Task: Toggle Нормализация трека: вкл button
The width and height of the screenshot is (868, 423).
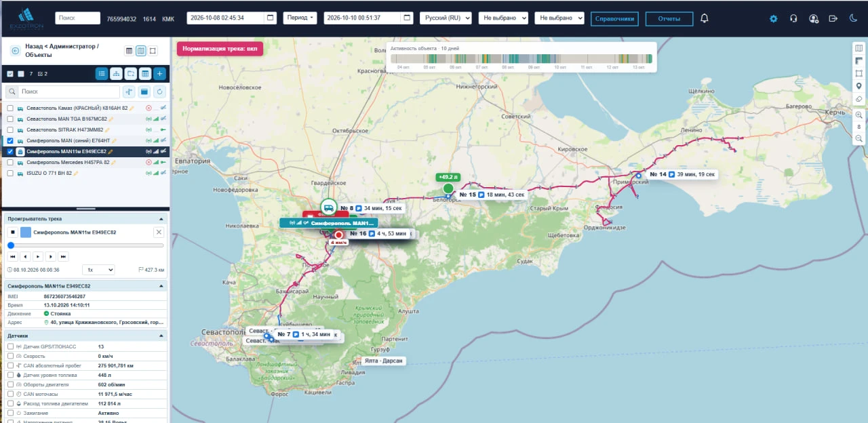Action: click(220, 49)
